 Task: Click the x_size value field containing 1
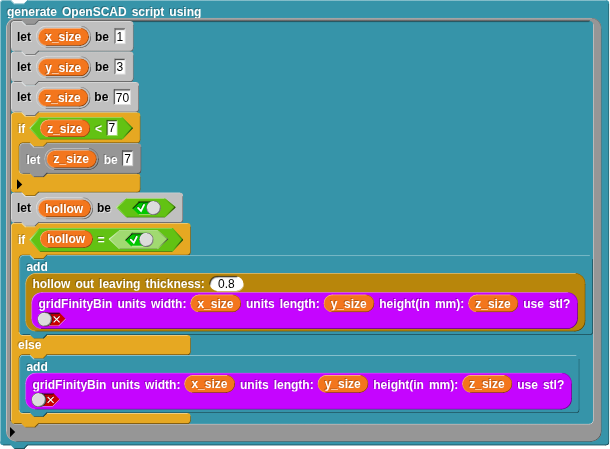click(x=120, y=37)
